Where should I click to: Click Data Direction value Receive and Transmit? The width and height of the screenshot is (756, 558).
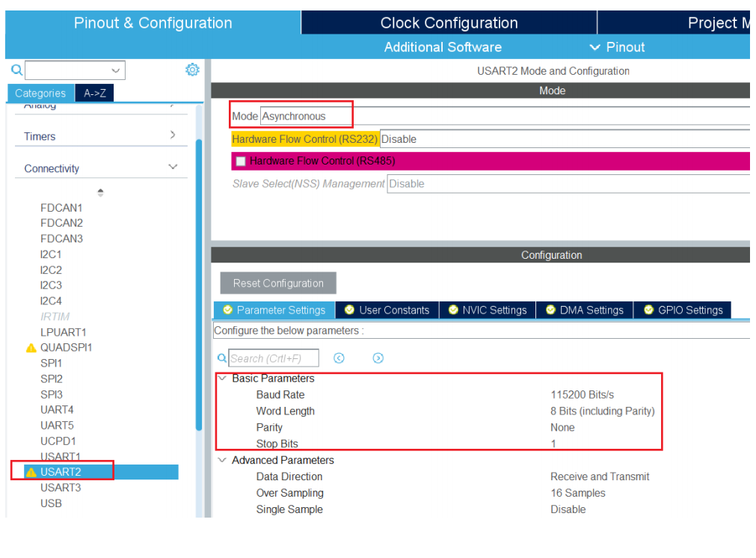600,477
